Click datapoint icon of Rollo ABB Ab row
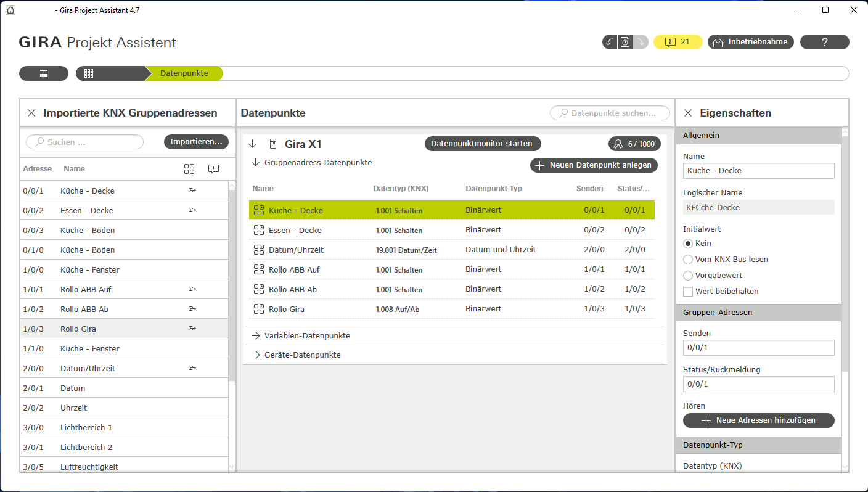The width and height of the screenshot is (868, 492). pyautogui.click(x=259, y=289)
